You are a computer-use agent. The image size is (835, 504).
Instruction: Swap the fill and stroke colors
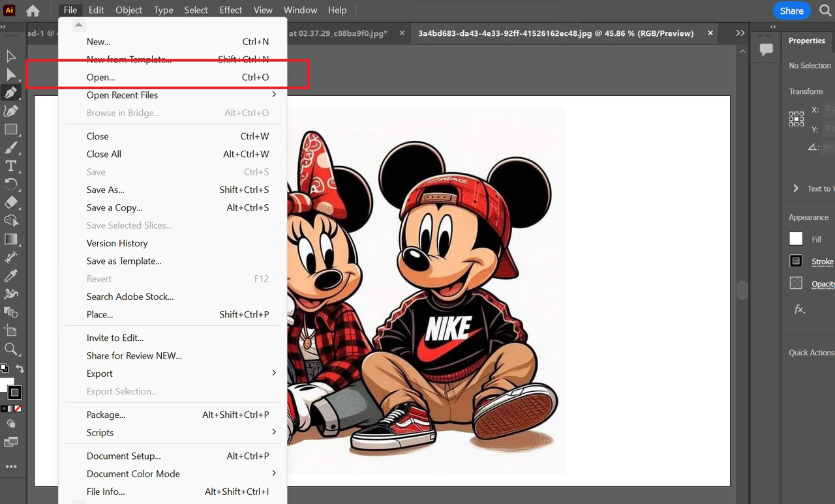[20, 368]
